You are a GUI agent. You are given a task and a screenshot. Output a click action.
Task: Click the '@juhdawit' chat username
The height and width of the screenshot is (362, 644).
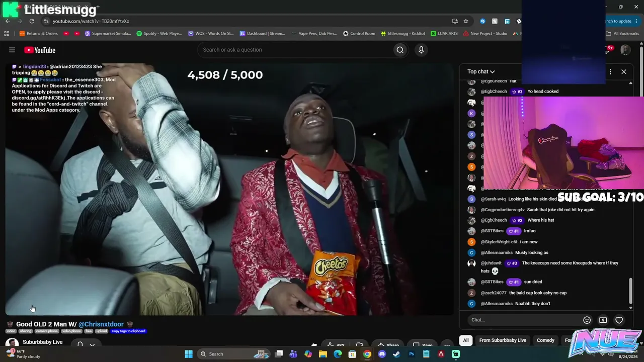pos(491,263)
